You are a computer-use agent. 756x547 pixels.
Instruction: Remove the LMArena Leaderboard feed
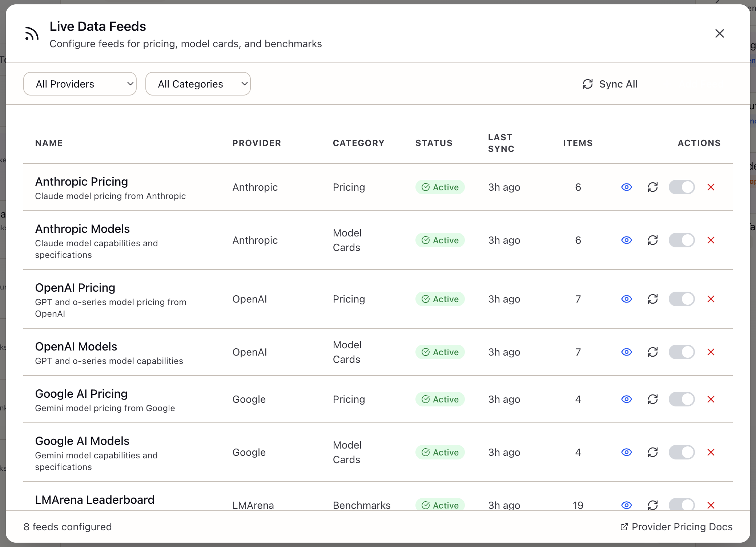[x=711, y=505]
